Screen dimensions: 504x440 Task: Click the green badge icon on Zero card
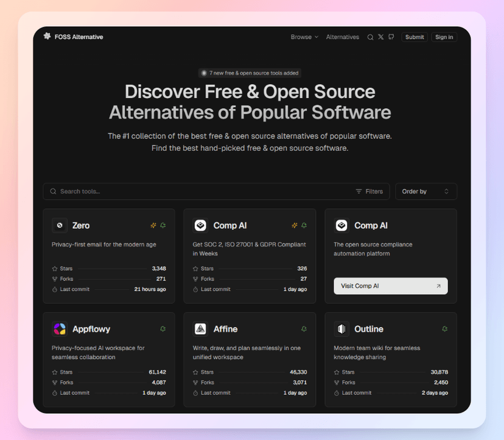point(163,225)
